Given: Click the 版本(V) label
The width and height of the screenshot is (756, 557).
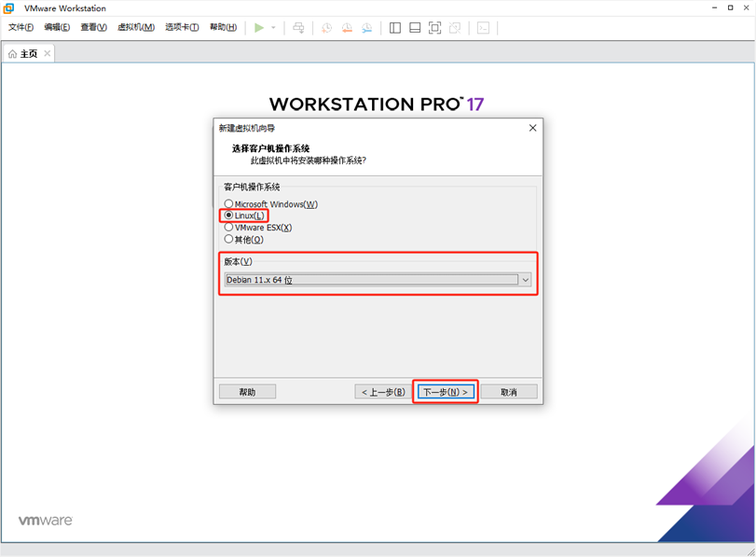Looking at the screenshot, I should point(239,261).
